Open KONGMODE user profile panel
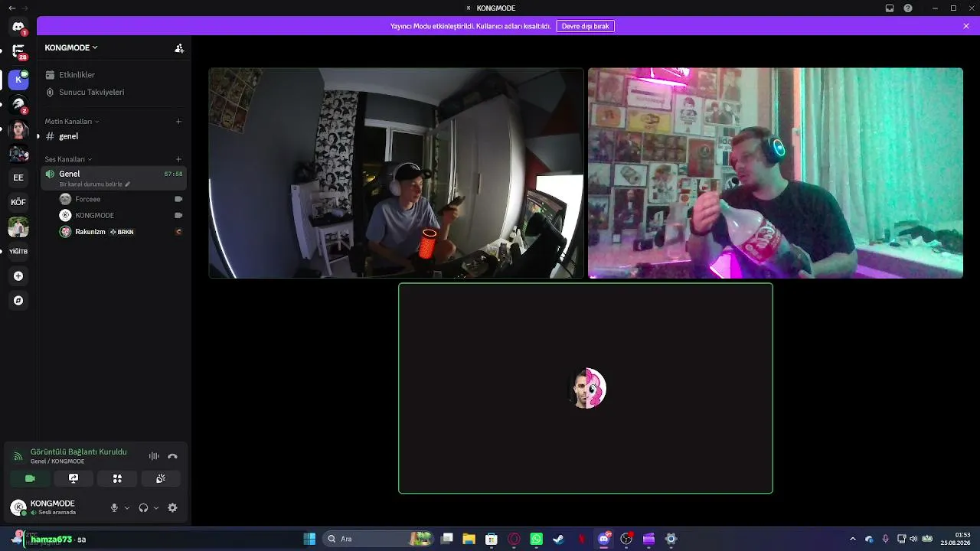Viewport: 980px width, 551px height. pos(54,507)
